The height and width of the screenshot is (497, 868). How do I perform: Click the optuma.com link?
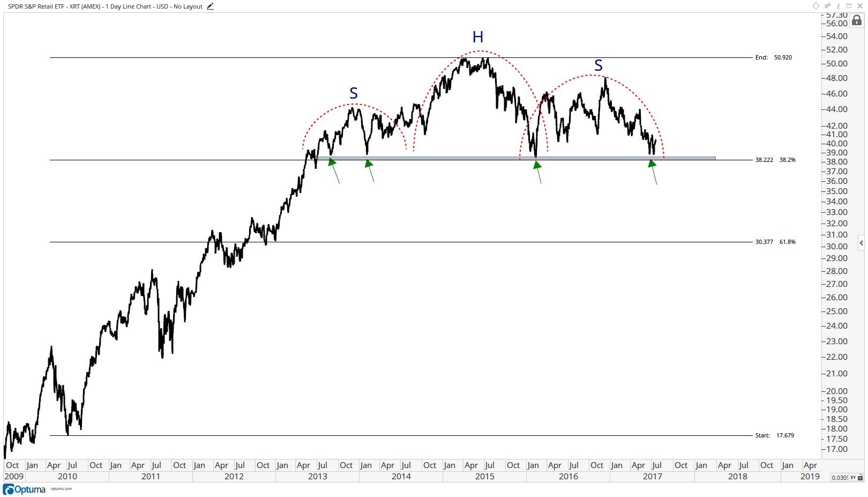click(x=61, y=489)
